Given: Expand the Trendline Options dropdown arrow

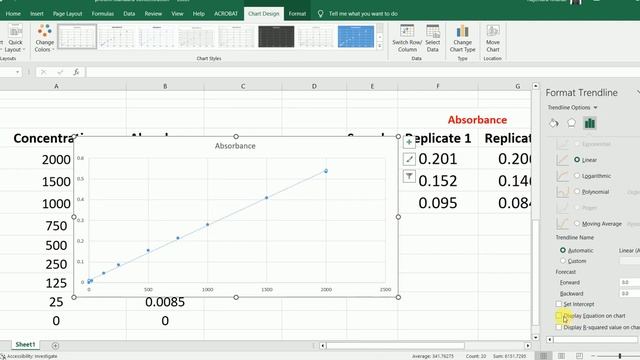Looking at the screenshot, I should pos(596,108).
